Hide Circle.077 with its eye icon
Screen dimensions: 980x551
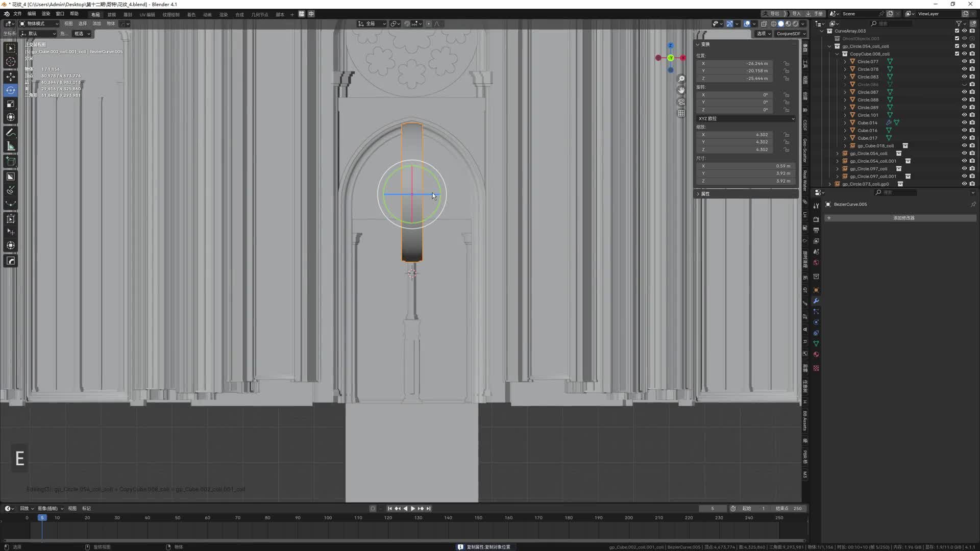[964, 62]
